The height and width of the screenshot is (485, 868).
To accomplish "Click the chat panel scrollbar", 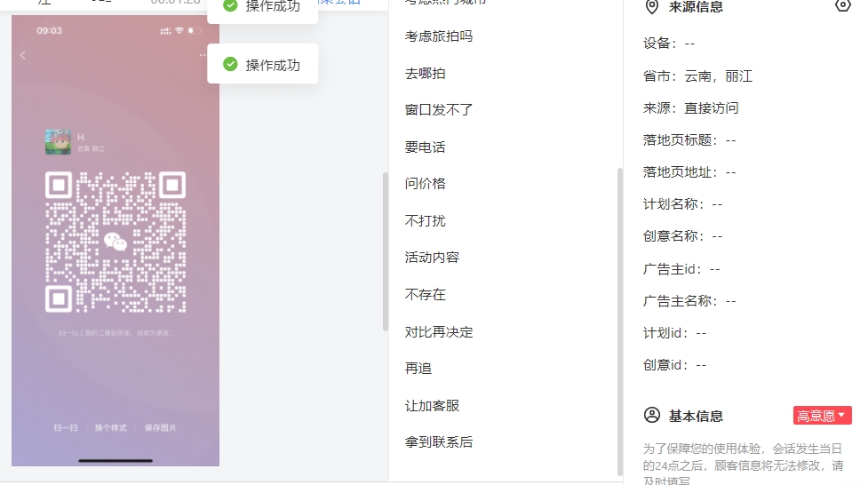I will [386, 252].
